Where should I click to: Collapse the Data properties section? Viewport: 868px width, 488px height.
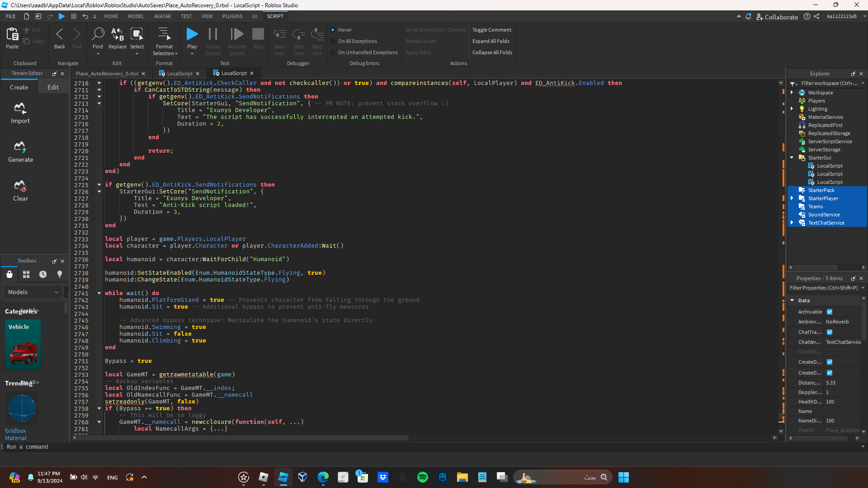pyautogui.click(x=792, y=300)
